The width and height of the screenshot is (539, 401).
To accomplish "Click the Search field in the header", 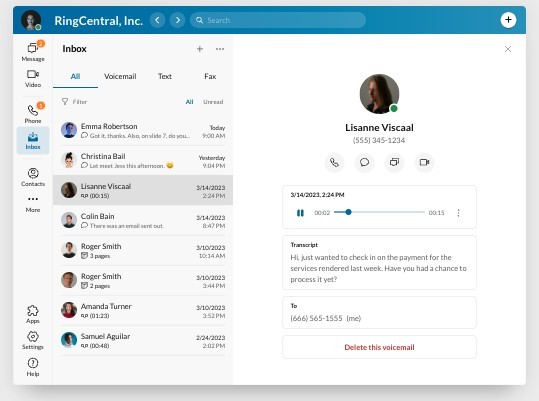I will tap(278, 20).
